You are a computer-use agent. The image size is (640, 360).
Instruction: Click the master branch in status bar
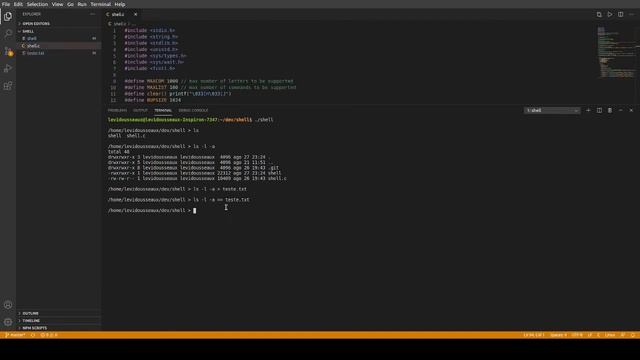click(16, 335)
